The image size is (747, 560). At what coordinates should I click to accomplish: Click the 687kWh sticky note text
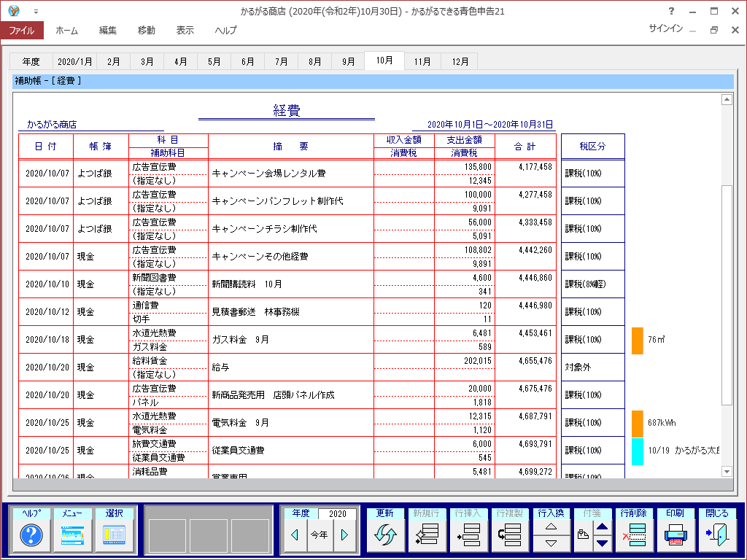[x=661, y=423]
